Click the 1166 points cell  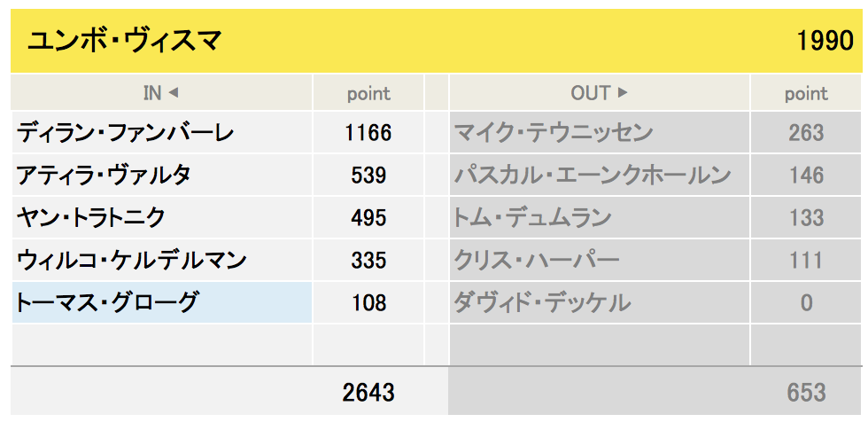coord(368,132)
